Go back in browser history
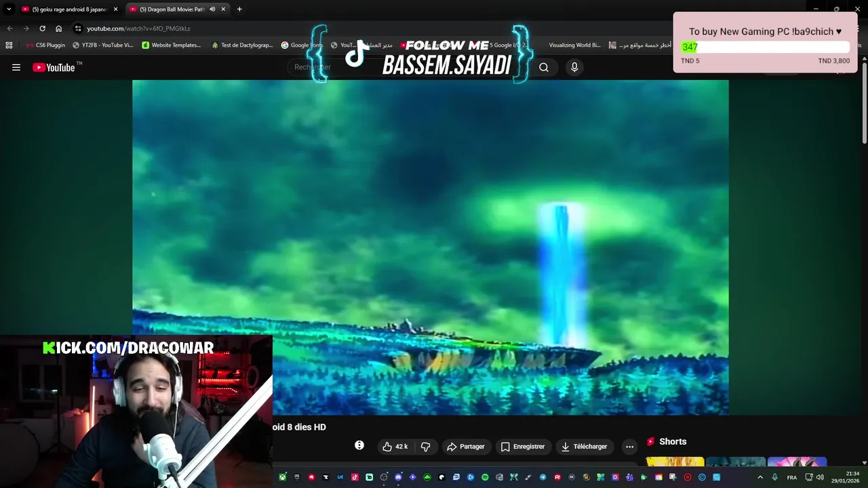 pyautogui.click(x=9, y=28)
